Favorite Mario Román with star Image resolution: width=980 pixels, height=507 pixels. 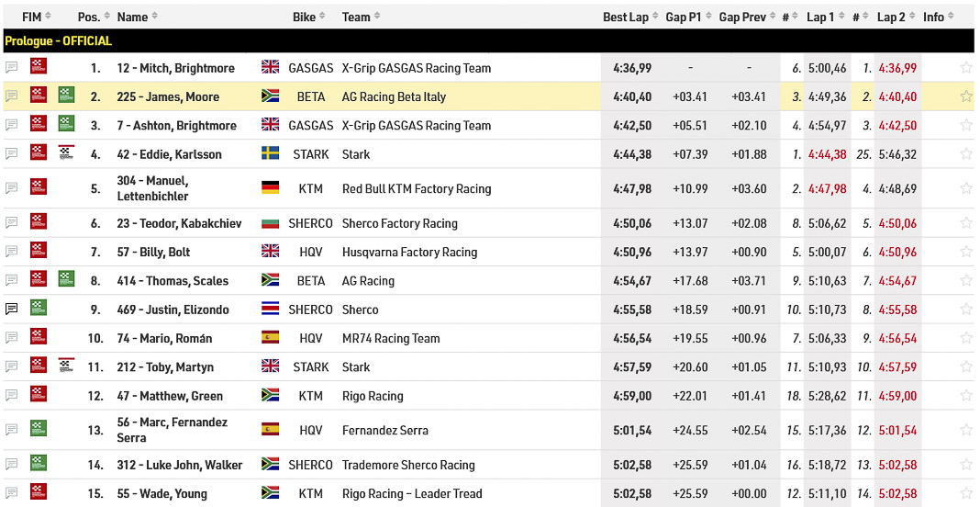(966, 338)
